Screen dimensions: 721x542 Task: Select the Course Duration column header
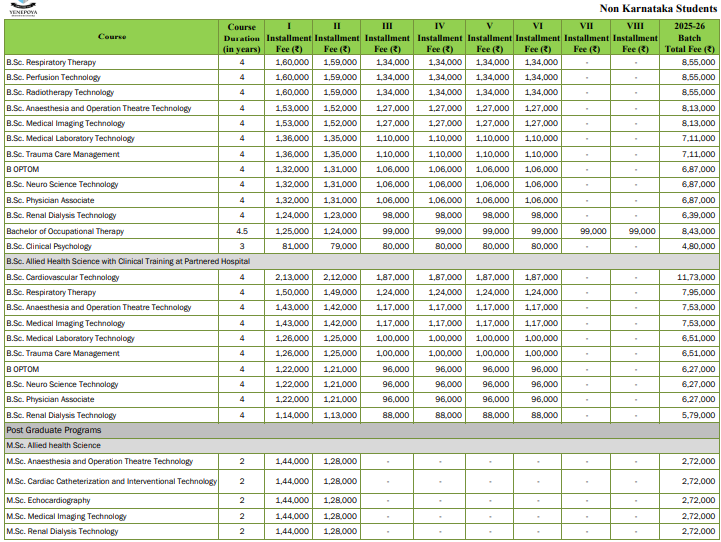[x=241, y=37]
